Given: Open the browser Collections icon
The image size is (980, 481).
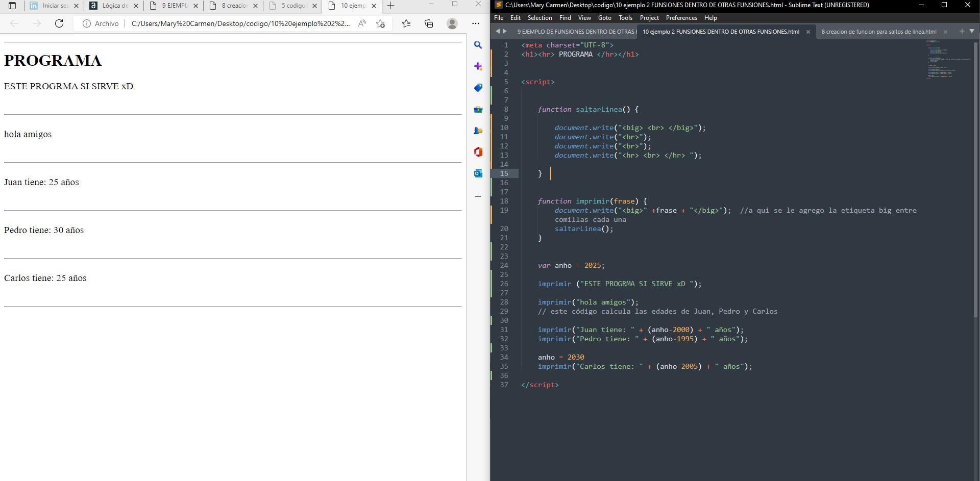Looking at the screenshot, I should 429,23.
